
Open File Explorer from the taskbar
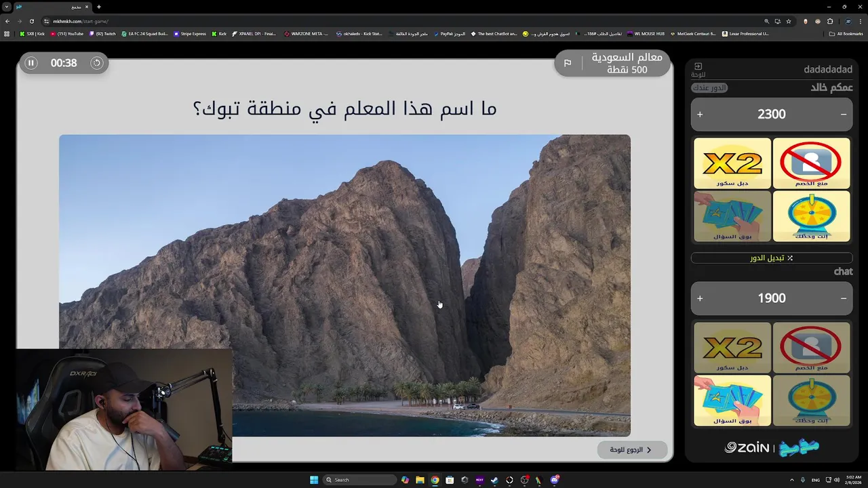point(420,480)
